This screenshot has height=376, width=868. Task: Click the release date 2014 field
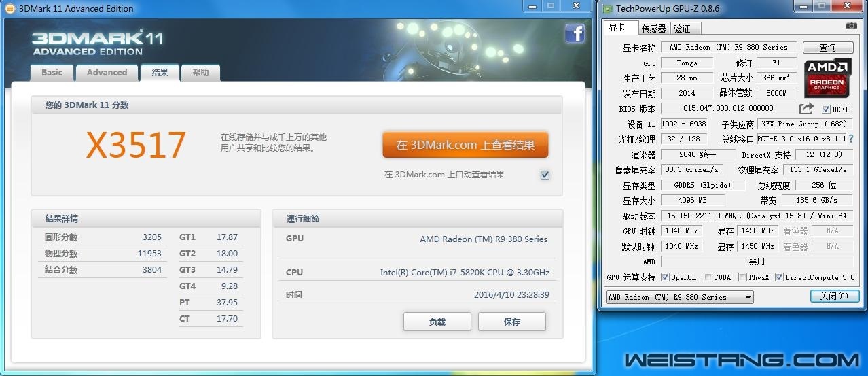(687, 93)
